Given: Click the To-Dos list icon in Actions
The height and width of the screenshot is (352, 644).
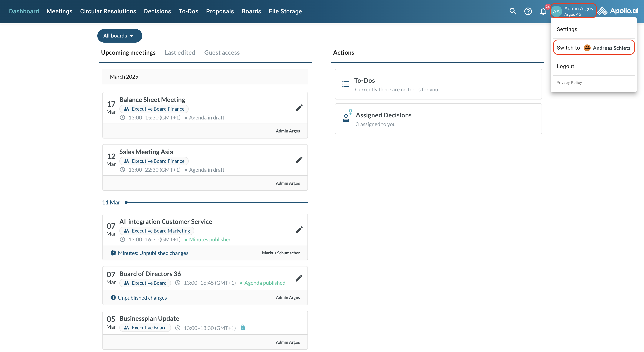Looking at the screenshot, I should click(346, 84).
